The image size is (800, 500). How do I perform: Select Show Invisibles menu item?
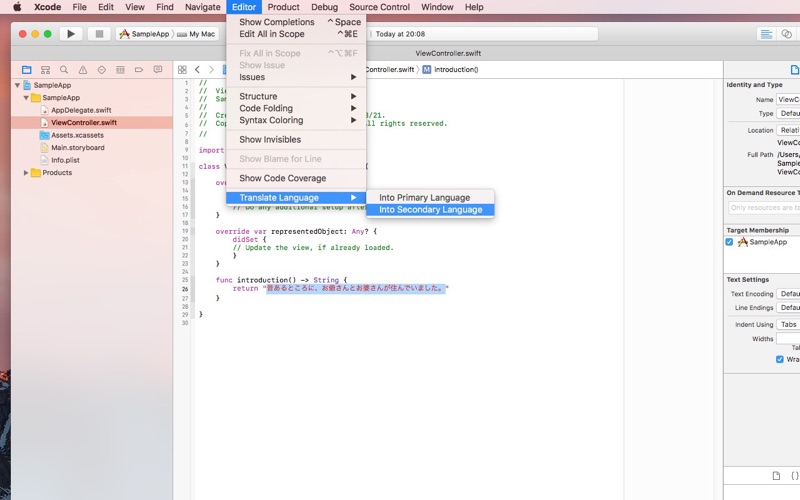point(296,139)
